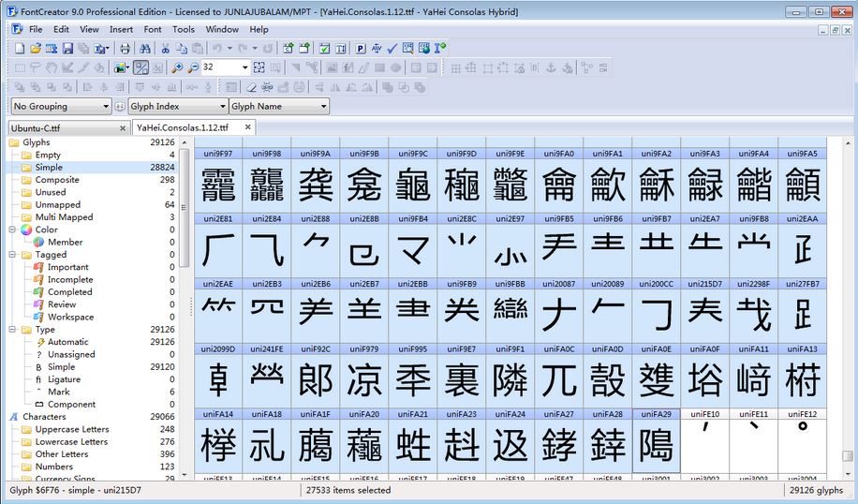
Task: Click the zoom out magnifier icon
Action: click(193, 67)
